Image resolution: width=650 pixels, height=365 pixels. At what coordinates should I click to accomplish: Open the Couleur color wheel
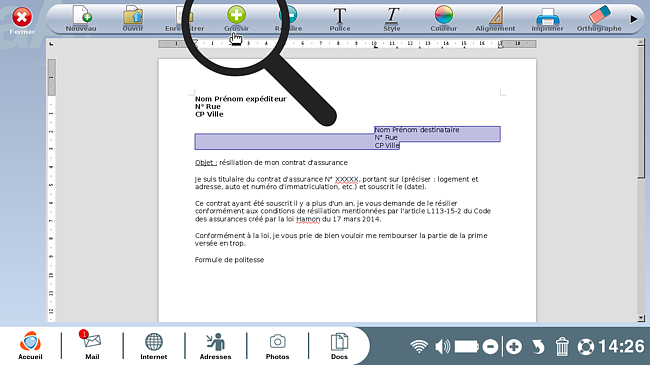[x=444, y=19]
